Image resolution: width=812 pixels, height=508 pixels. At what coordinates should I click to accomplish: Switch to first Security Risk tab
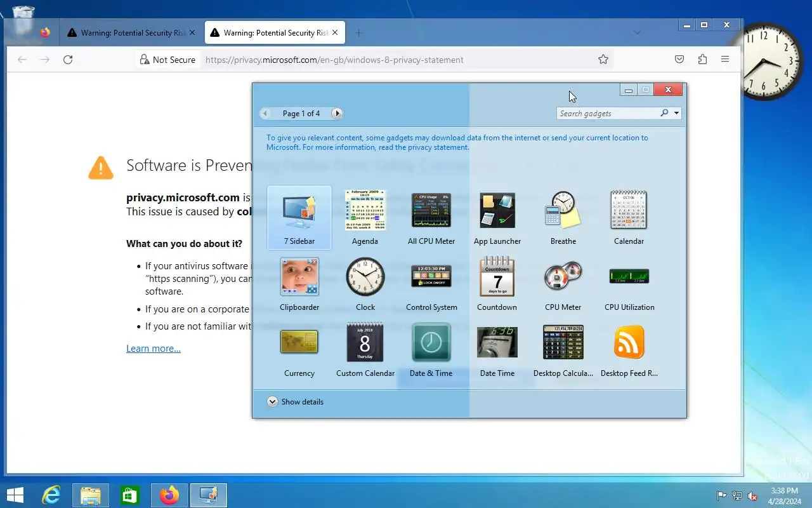click(131, 33)
